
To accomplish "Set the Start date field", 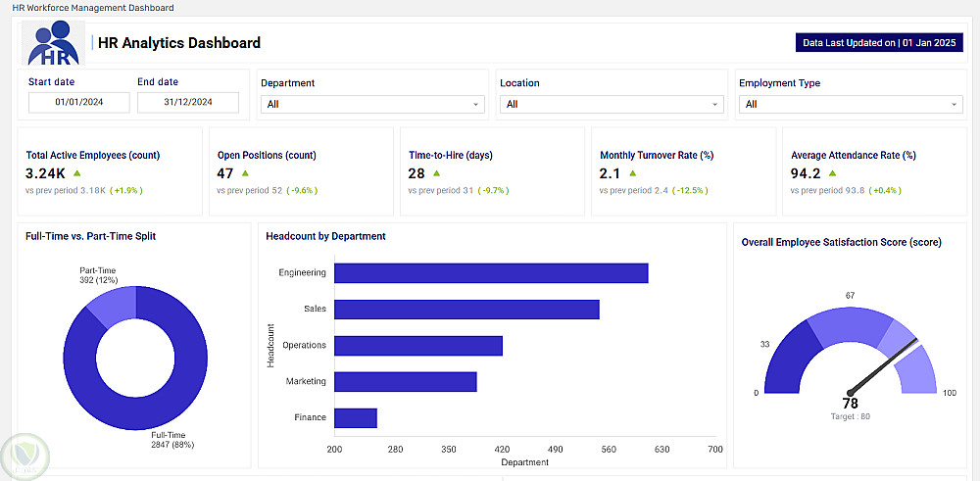I will 78,102.
